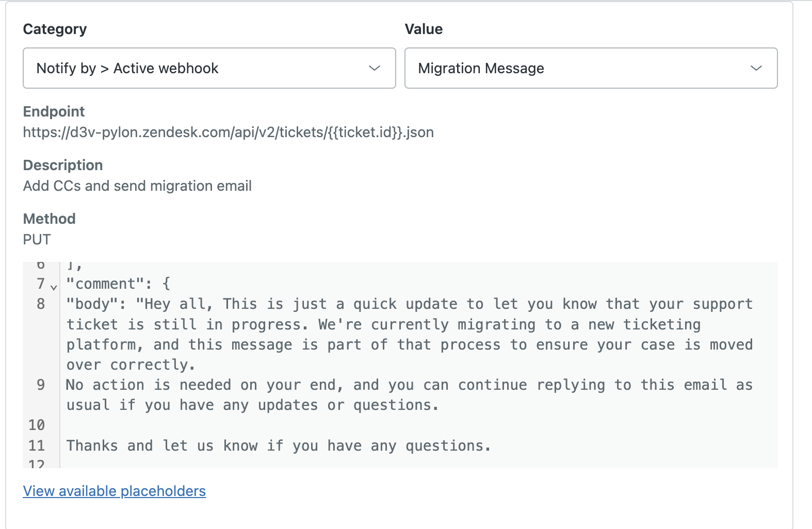Screen dimensions: 812x529
Task: Click line number 10 in the editor gutter
Action: (x=37, y=425)
